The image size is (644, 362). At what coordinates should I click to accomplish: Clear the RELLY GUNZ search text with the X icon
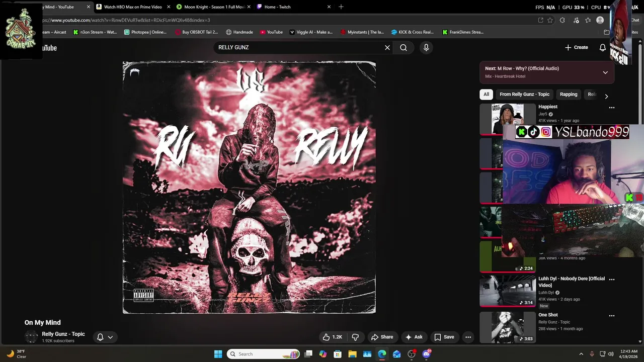tap(387, 47)
